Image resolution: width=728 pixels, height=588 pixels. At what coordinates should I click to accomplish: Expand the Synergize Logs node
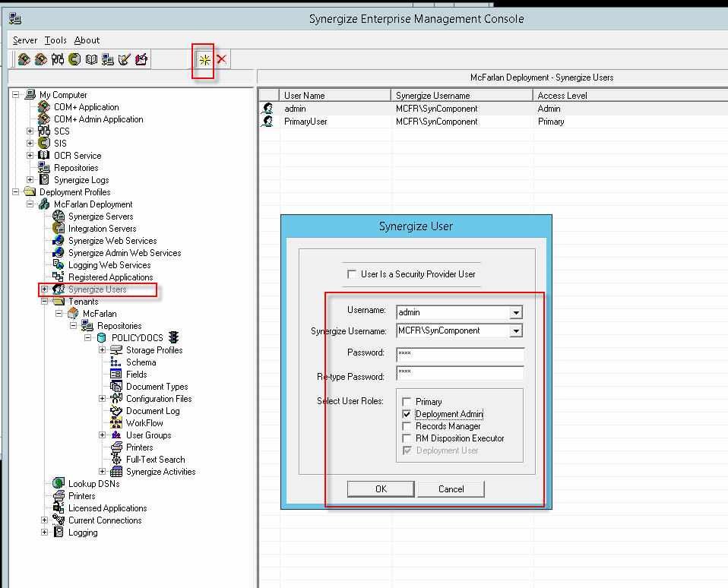[30, 179]
